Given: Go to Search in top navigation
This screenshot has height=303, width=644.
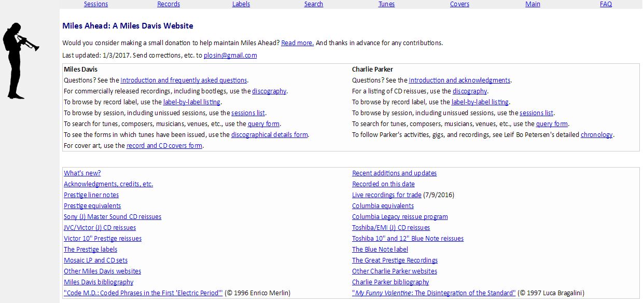Looking at the screenshot, I should [314, 4].
